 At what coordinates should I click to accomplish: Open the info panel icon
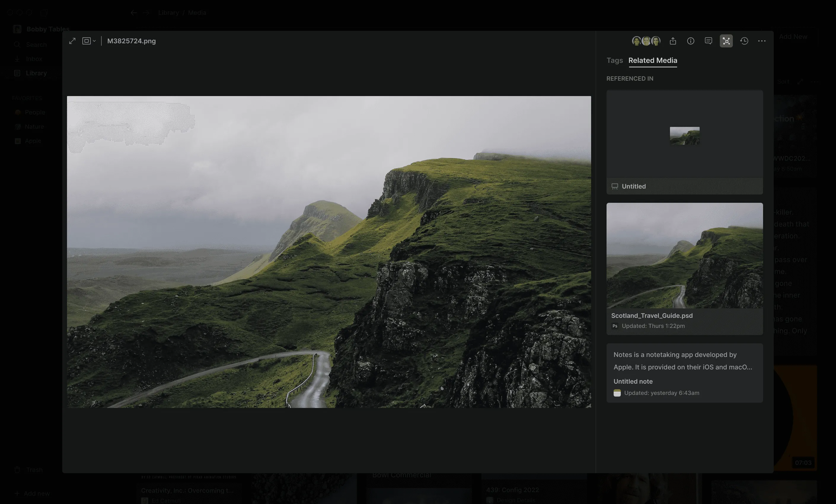690,41
